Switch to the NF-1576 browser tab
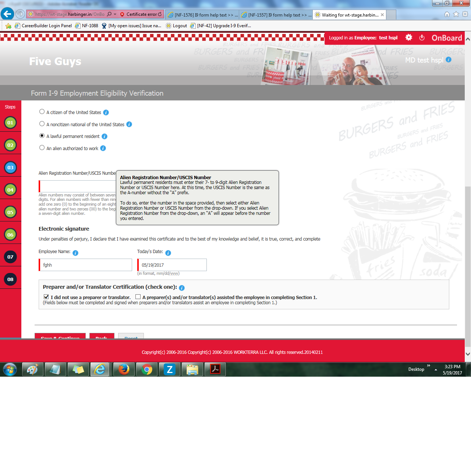The height and width of the screenshot is (476, 471). coord(202,15)
